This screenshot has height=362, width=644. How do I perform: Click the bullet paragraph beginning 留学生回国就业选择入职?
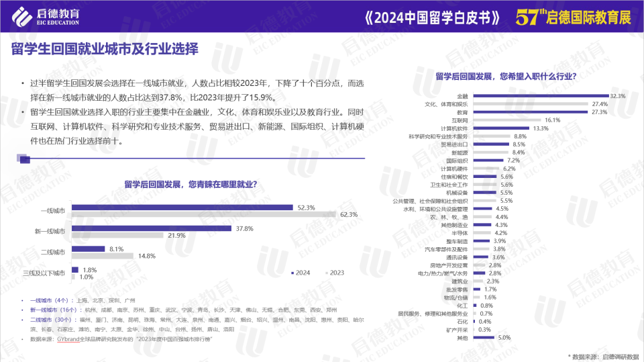[x=197, y=126]
